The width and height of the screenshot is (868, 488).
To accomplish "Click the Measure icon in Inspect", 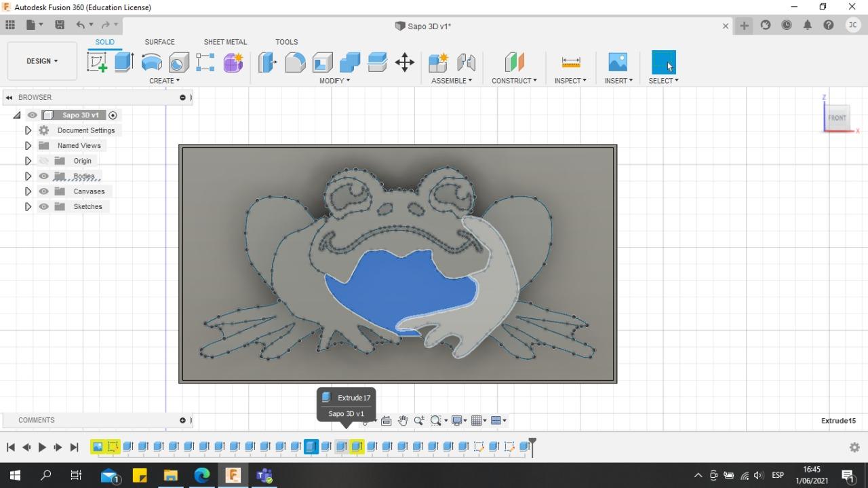I will point(571,62).
